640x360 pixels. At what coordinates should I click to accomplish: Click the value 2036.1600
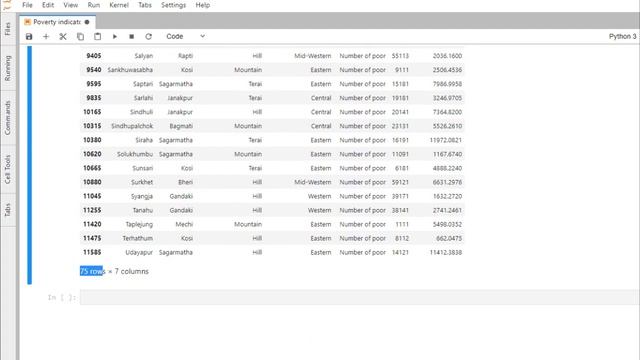pyautogui.click(x=447, y=56)
